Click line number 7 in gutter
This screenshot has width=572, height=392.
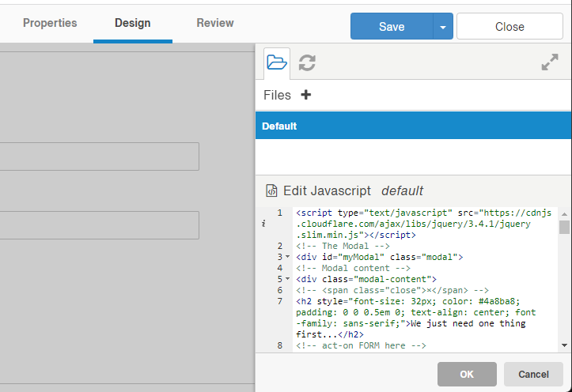click(280, 301)
